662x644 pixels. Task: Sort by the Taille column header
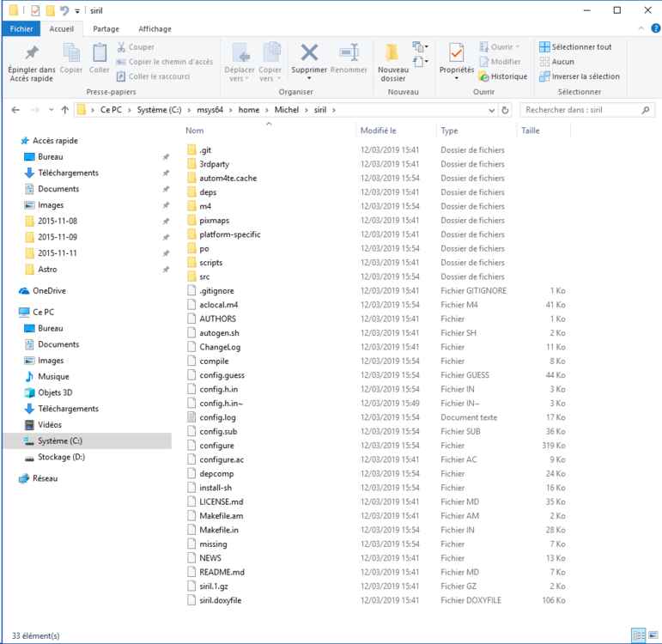coord(544,131)
